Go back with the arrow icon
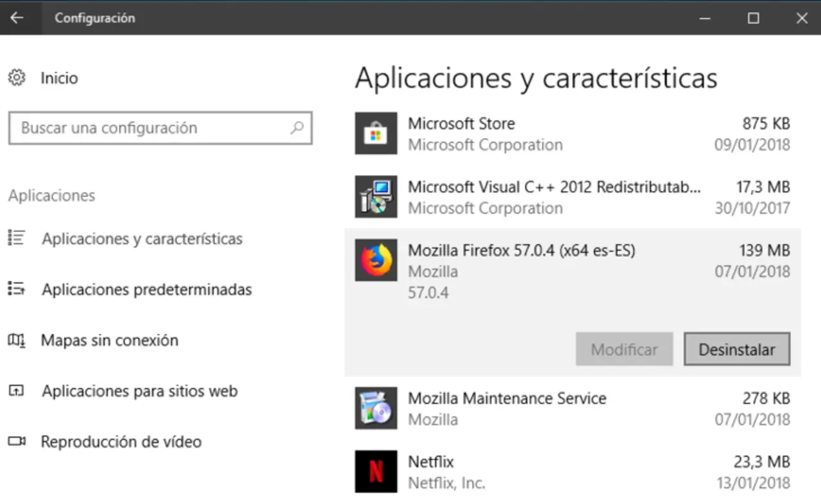Image resolution: width=821 pixels, height=504 pixels. [x=17, y=18]
